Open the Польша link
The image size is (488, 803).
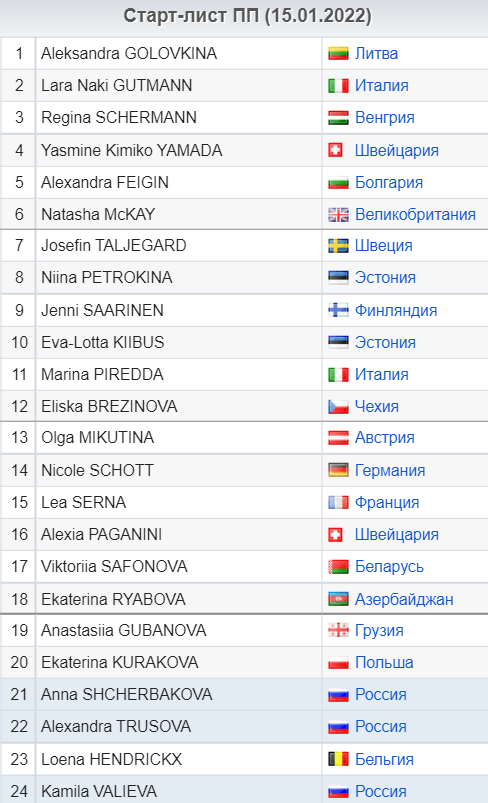click(384, 663)
